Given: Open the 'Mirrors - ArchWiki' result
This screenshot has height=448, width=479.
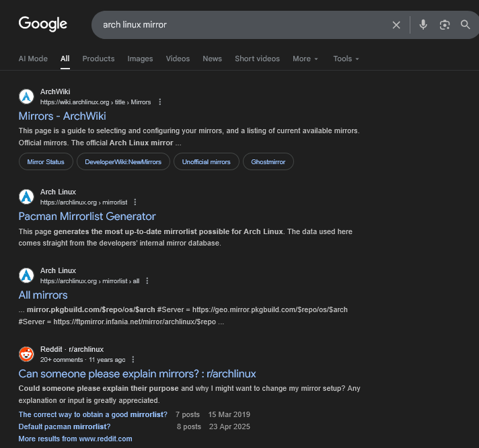Looking at the screenshot, I should pyautogui.click(x=63, y=116).
